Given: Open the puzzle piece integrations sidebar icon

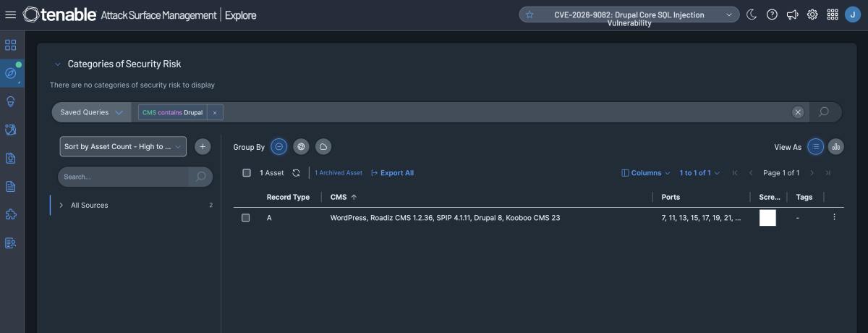Looking at the screenshot, I should pos(11,214).
